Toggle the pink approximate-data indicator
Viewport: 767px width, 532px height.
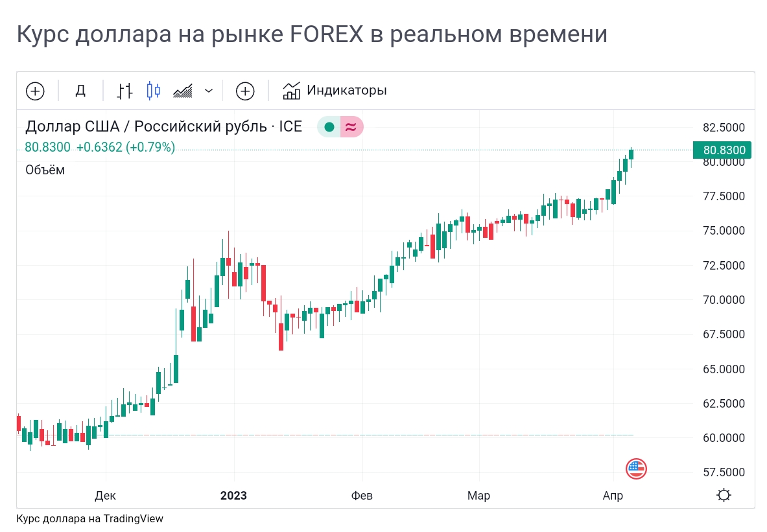click(351, 127)
